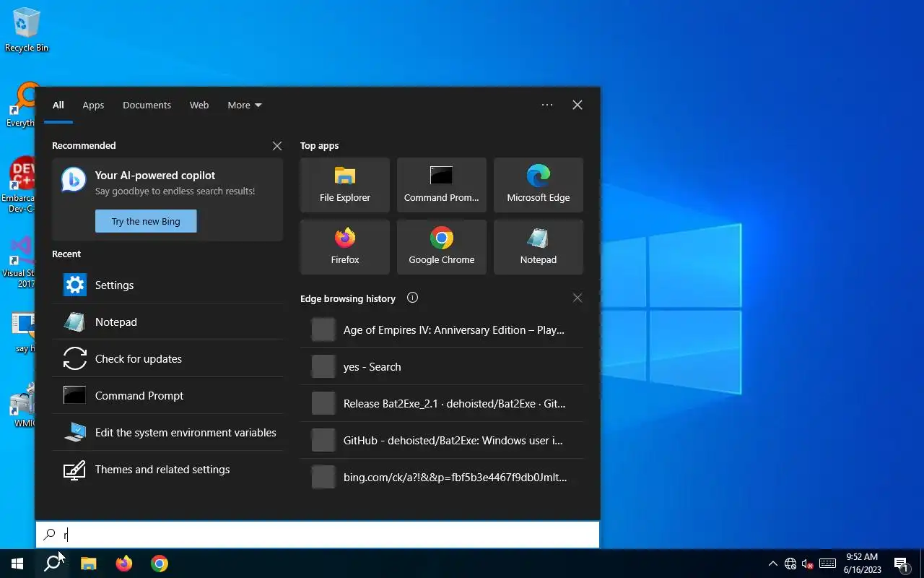Click into the search text box
Image resolution: width=924 pixels, height=578 pixels.
point(318,535)
